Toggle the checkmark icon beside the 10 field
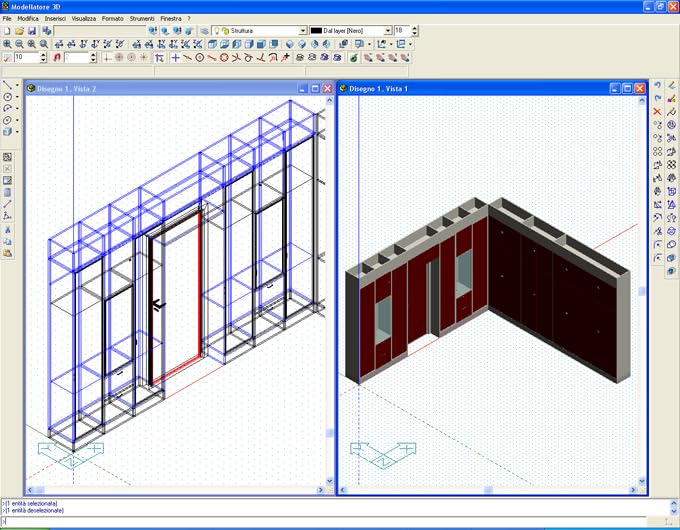The height and width of the screenshot is (530, 680). click(x=7, y=57)
